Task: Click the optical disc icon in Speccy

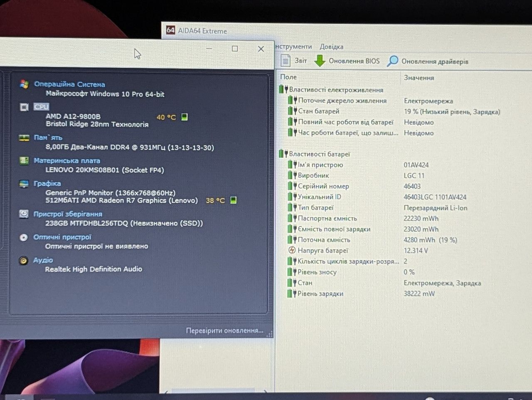Action: click(24, 237)
